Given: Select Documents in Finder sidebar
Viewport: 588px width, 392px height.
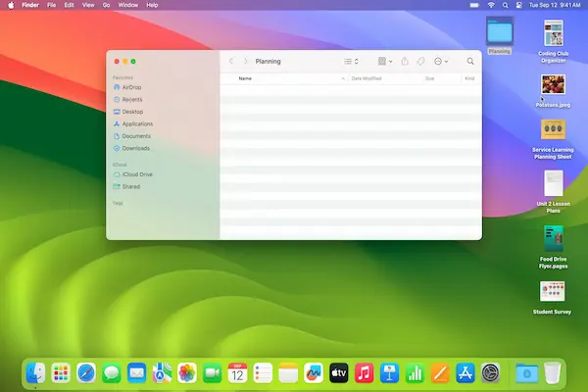Looking at the screenshot, I should click(x=132, y=136).
